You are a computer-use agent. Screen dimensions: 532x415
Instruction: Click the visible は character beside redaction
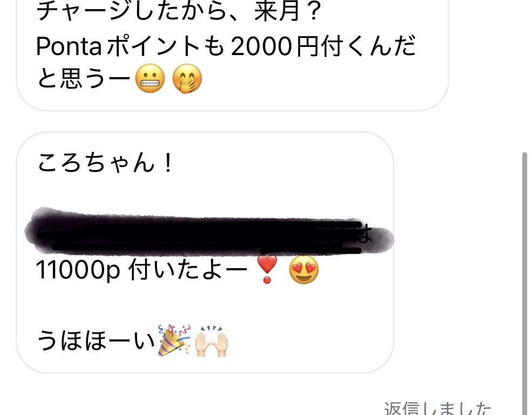(363, 234)
